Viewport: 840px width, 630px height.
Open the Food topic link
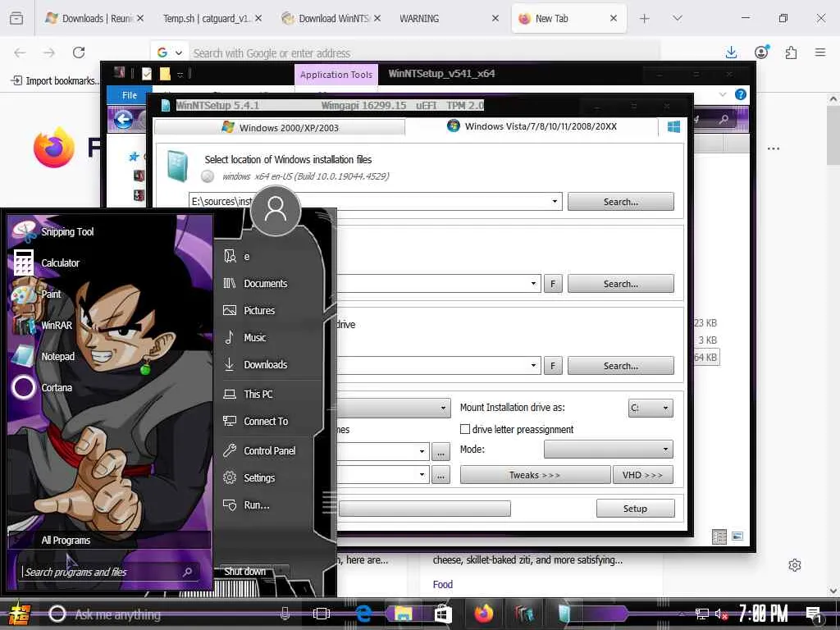(x=442, y=584)
